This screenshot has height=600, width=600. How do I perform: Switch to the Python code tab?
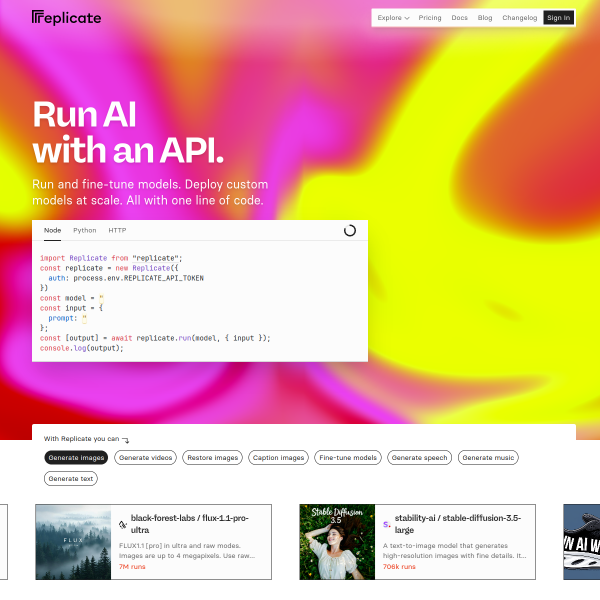[x=85, y=230]
